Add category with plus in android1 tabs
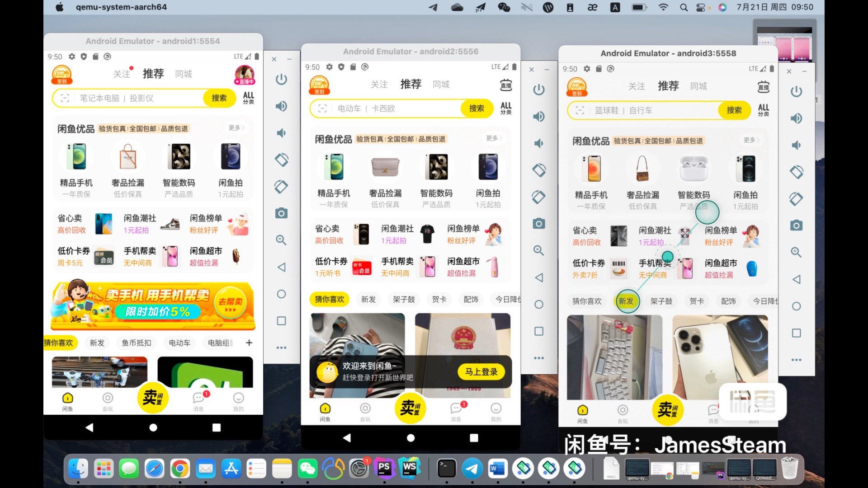 point(249,343)
